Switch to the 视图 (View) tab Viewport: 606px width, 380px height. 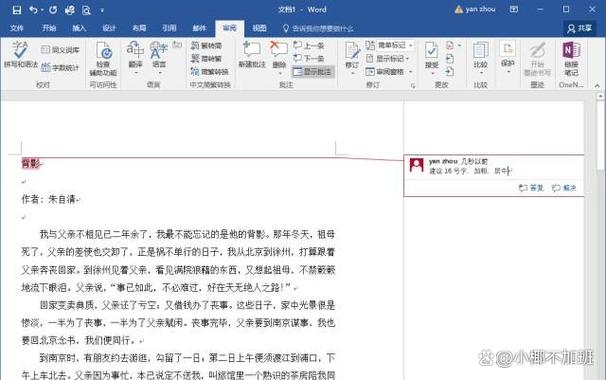coord(259,28)
